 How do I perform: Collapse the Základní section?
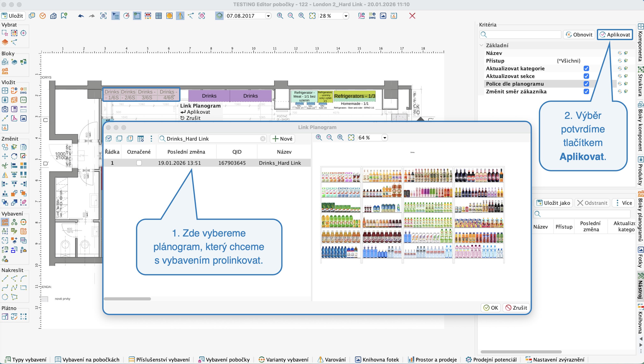tap(481, 45)
